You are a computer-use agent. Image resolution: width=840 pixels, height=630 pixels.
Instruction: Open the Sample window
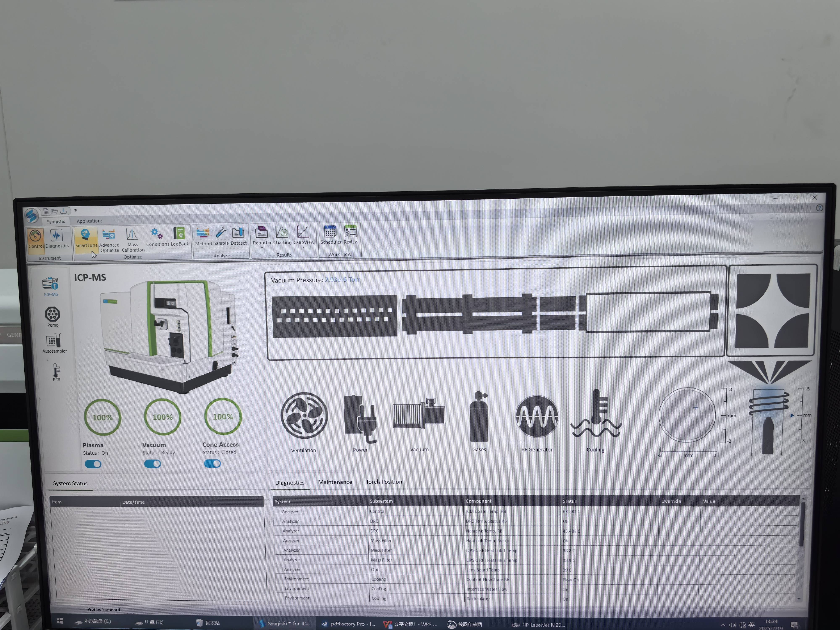pyautogui.click(x=221, y=237)
